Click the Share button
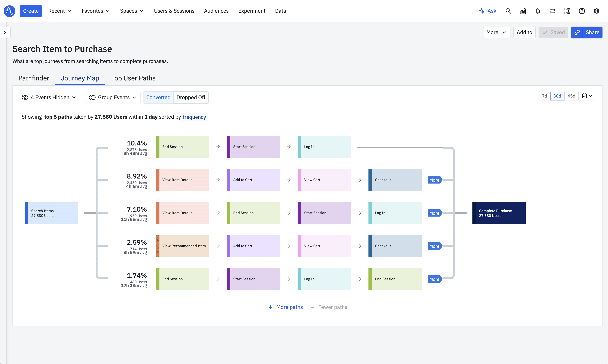This screenshot has width=608, height=364. click(x=592, y=32)
